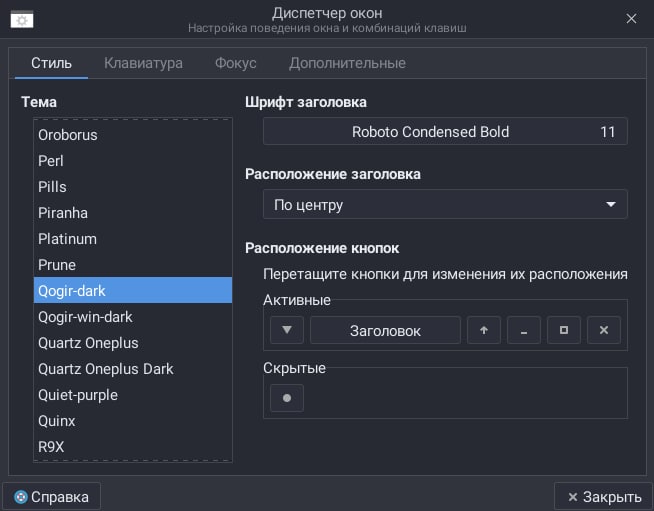Switch to the Фокус tab
The height and width of the screenshot is (511, 654).
click(x=236, y=63)
